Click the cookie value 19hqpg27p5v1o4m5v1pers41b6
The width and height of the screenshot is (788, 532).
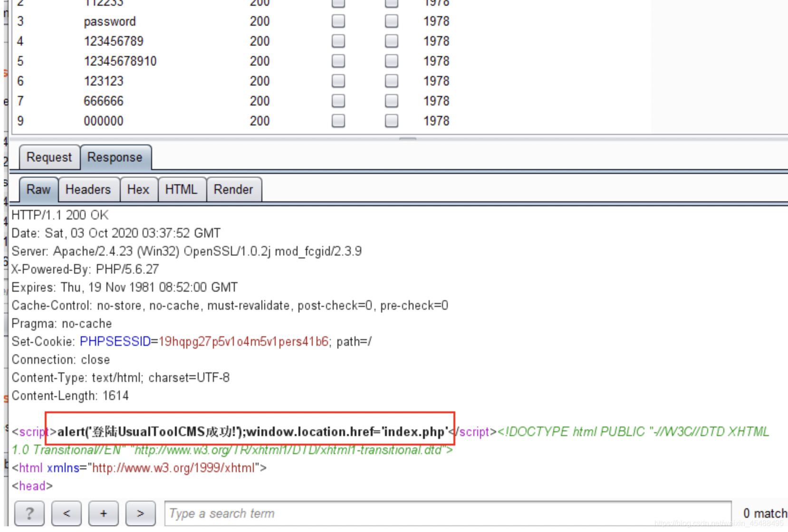[x=243, y=342]
